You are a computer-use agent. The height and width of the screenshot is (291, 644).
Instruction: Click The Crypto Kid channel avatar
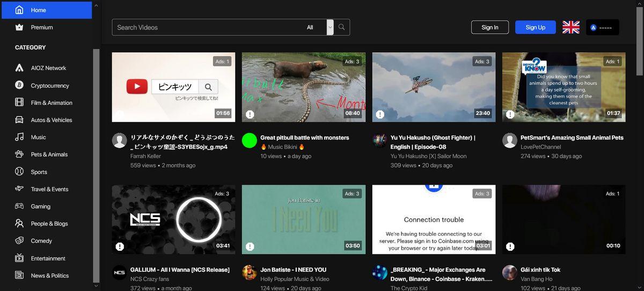[x=379, y=273]
